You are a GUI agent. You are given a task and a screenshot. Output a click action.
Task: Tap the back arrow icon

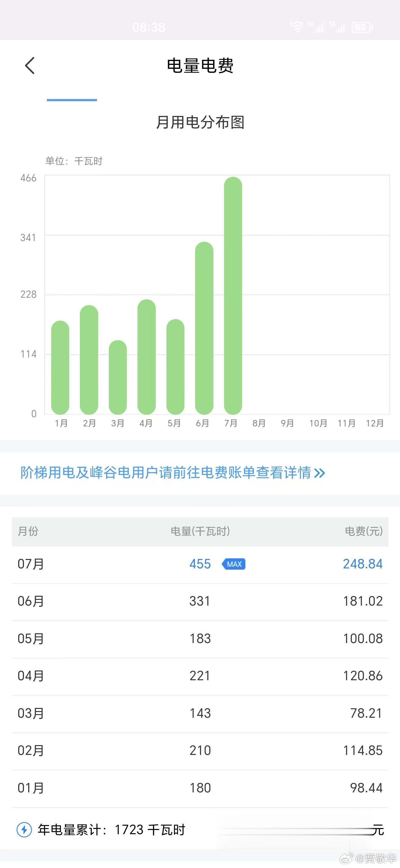point(30,65)
